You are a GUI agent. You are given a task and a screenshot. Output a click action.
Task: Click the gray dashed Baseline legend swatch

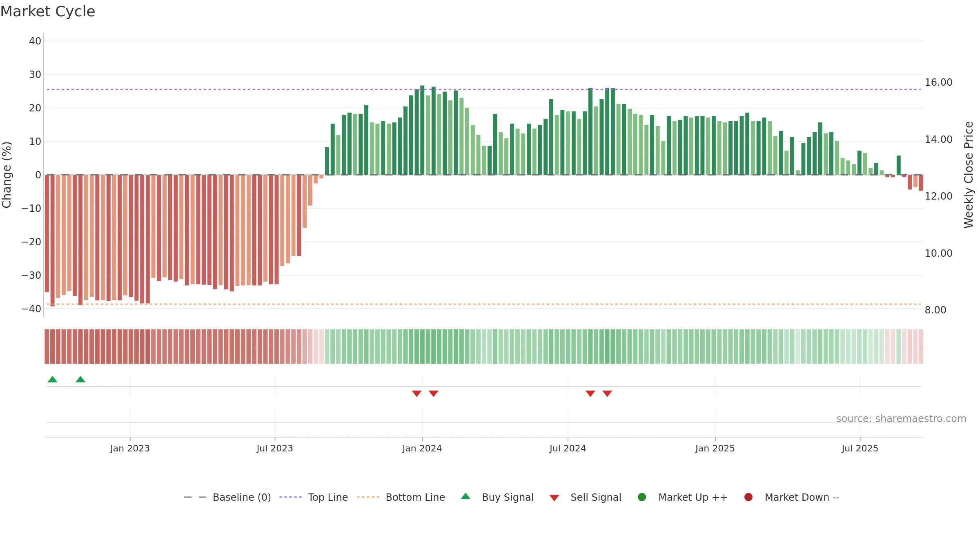point(195,497)
